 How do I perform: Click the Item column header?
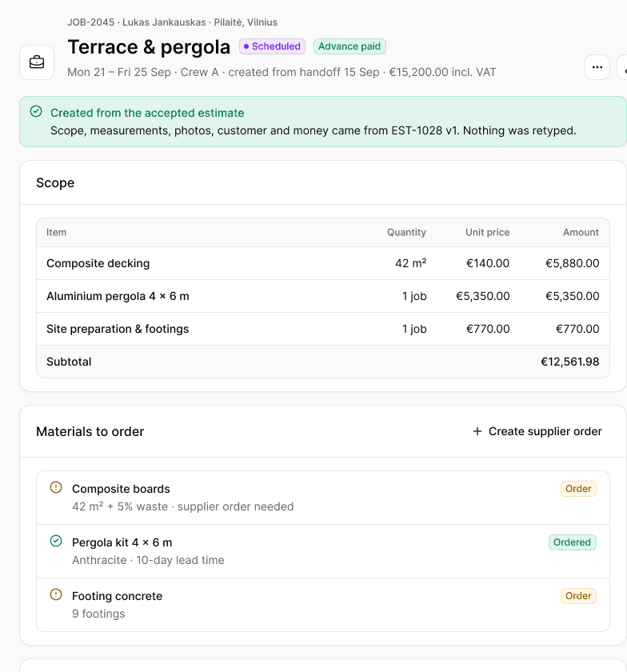pyautogui.click(x=56, y=232)
